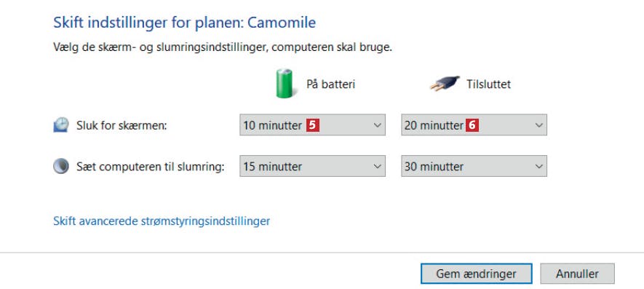Click the red number 6 marker

click(472, 125)
